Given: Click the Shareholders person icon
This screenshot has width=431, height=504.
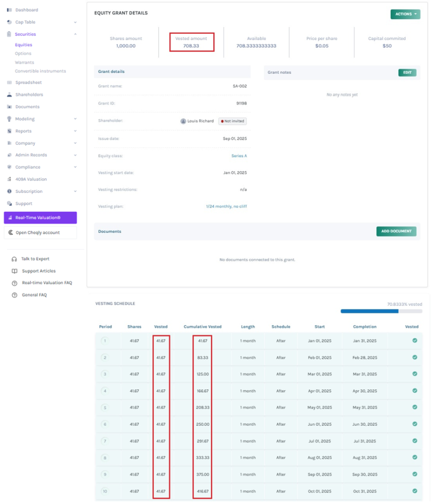Looking at the screenshot, I should tap(9, 94).
